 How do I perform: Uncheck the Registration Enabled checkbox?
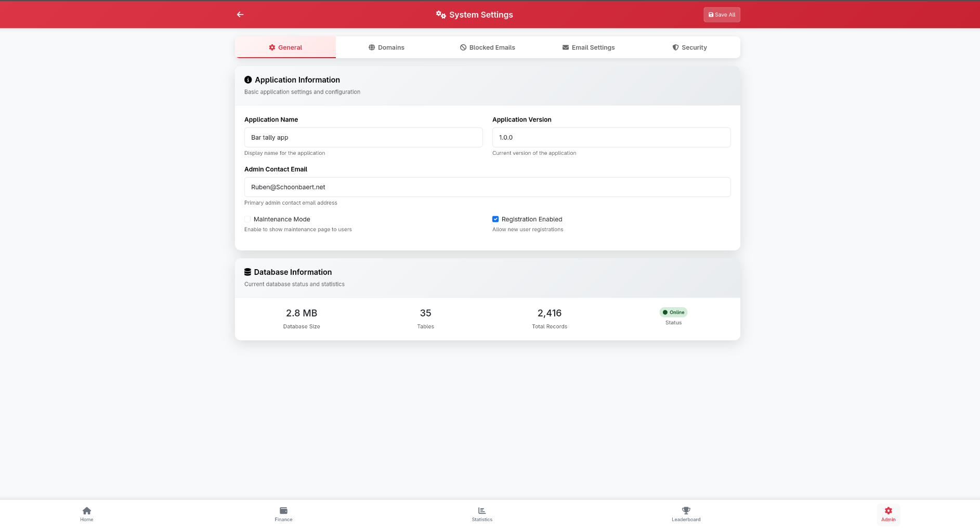(x=495, y=219)
